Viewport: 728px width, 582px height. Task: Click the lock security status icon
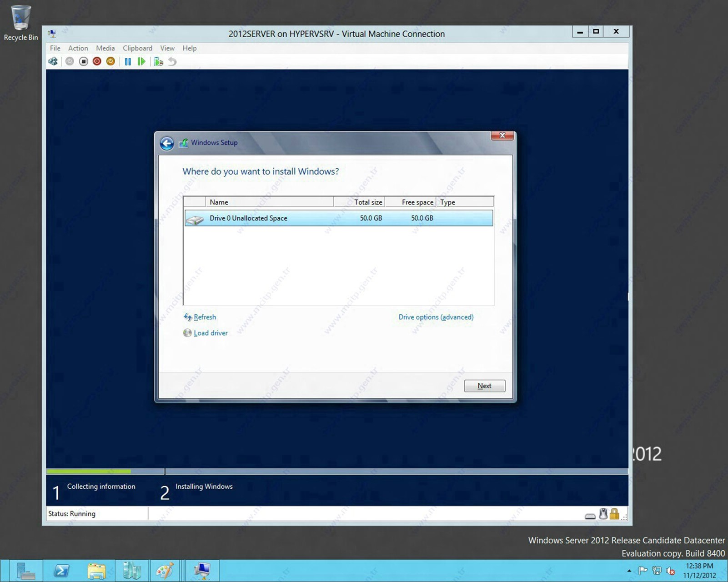pyautogui.click(x=614, y=514)
